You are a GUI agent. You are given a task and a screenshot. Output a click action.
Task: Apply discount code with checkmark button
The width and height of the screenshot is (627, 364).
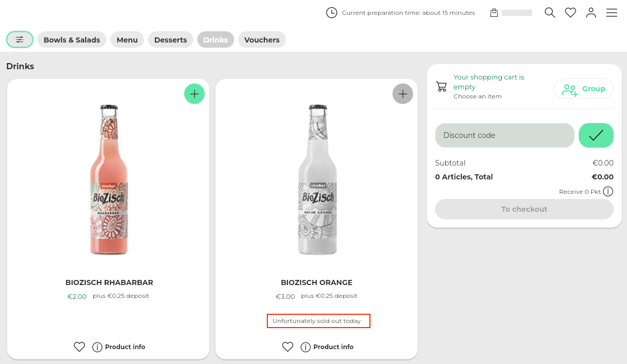pos(596,135)
